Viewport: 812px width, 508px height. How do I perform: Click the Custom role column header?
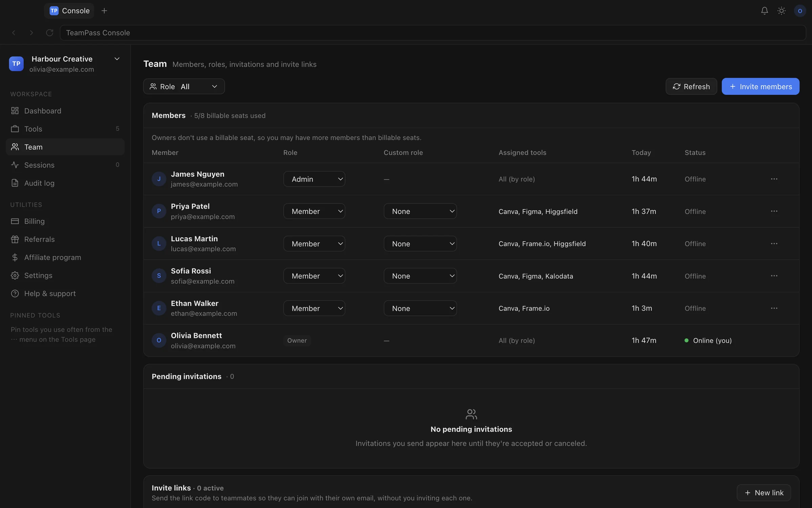point(403,152)
